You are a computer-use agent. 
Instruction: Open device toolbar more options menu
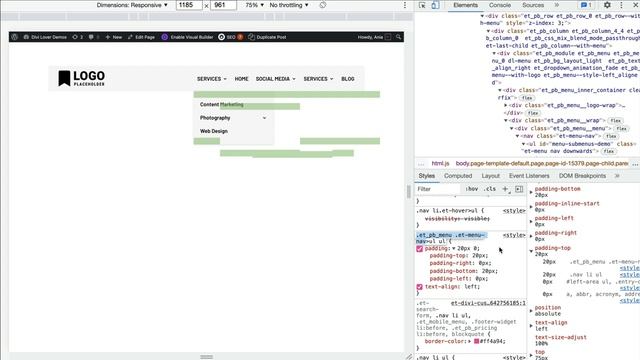(x=405, y=5)
